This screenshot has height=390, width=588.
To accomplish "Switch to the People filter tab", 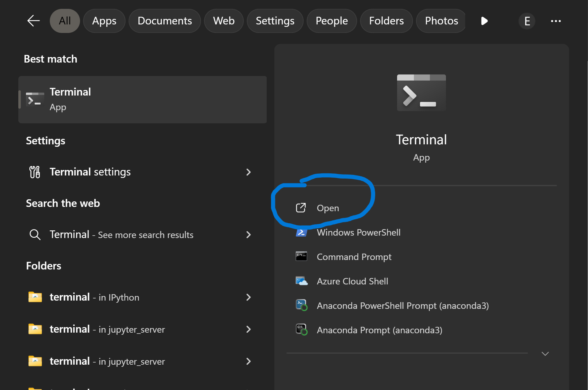I will click(332, 21).
